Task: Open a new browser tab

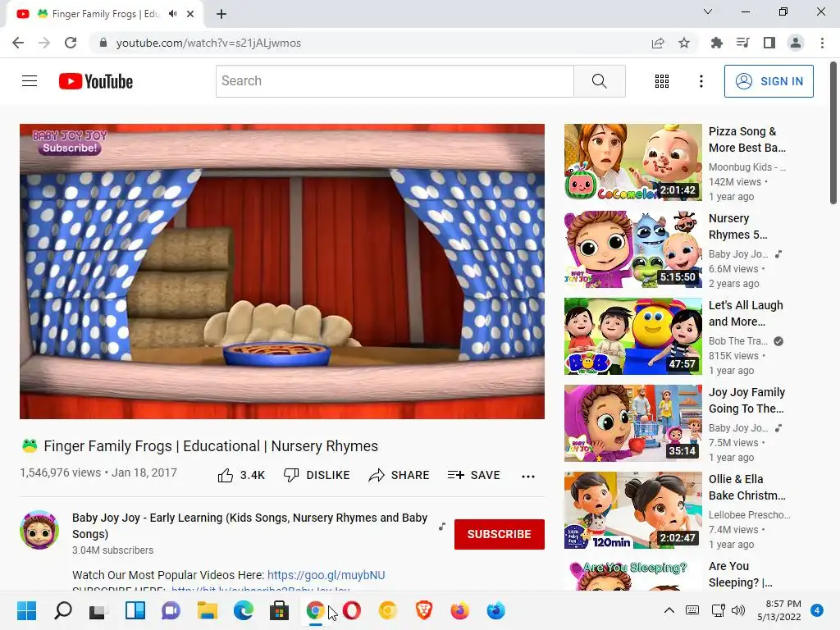Action: [221, 14]
